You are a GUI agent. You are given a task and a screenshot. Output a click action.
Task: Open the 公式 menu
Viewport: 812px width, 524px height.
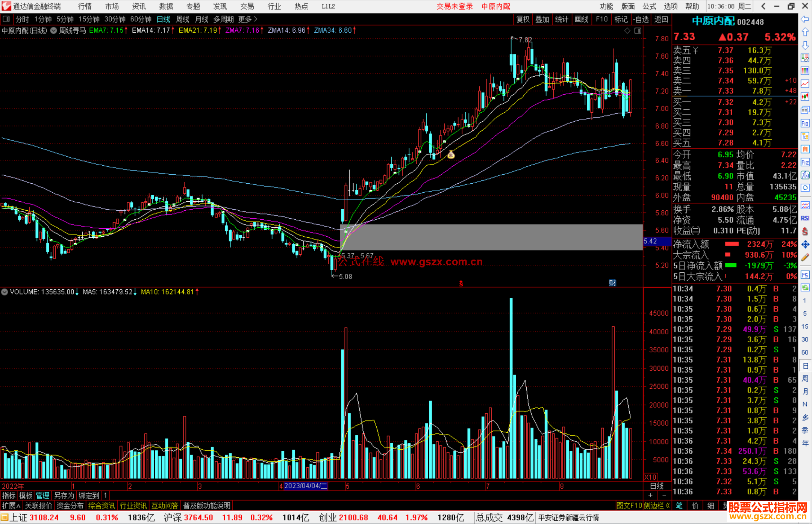(x=649, y=6)
